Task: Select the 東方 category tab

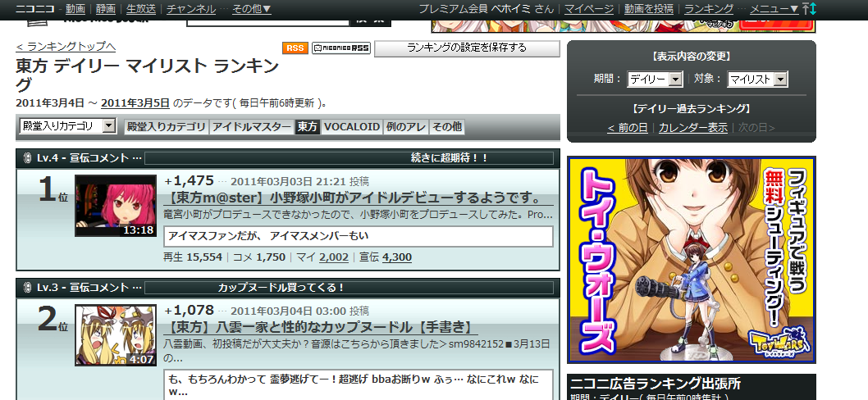Action: tap(307, 127)
